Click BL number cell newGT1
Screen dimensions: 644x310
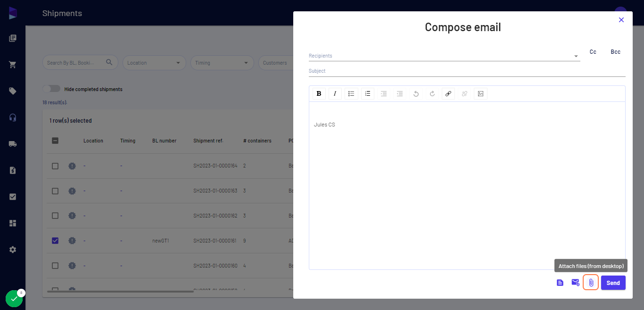coord(160,241)
